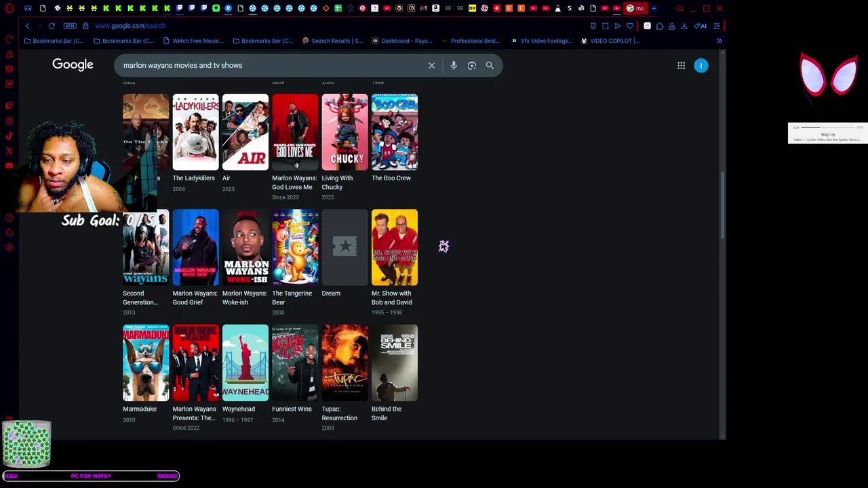
Task: Open Behind the Smile poster
Action: [395, 363]
